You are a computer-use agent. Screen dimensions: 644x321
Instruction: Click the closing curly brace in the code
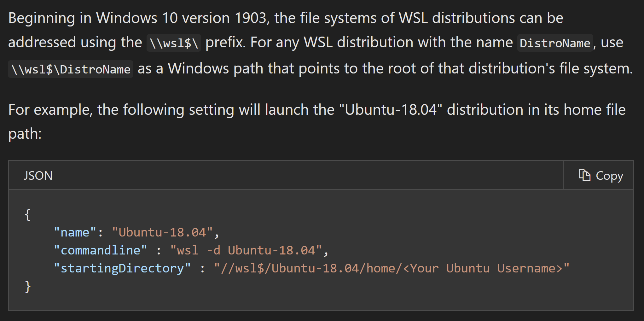coord(27,286)
